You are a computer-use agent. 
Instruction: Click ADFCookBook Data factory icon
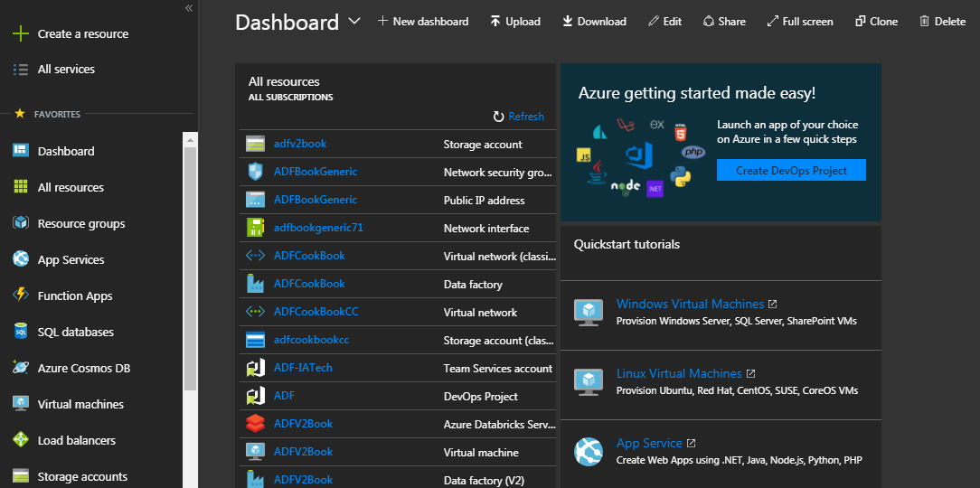(x=256, y=284)
